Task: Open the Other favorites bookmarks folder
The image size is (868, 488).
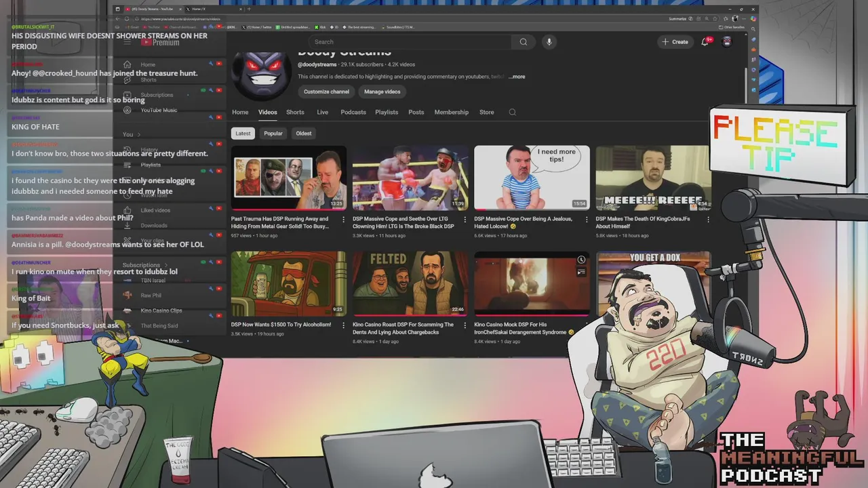Action: (x=732, y=27)
